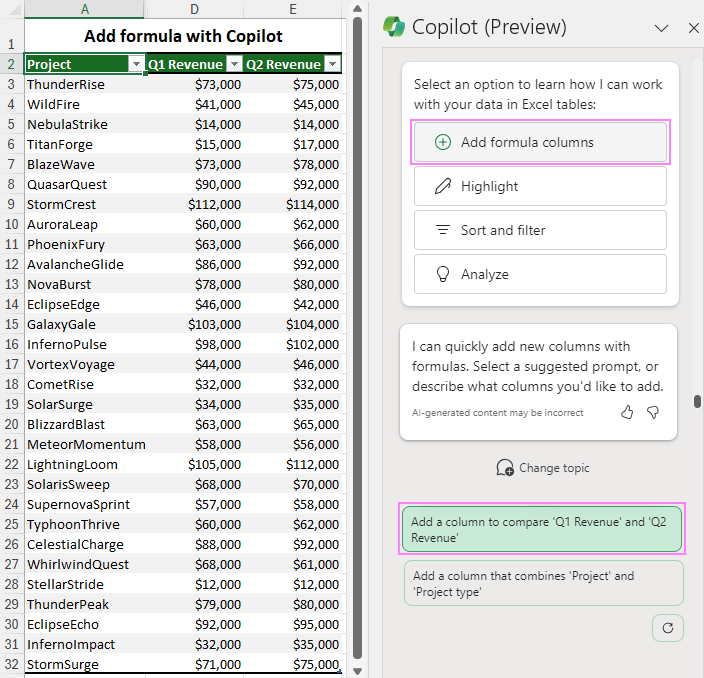Select SolarSurge Q1 Revenue $34,000
Viewport: 704px width, 678px height.
pyautogui.click(x=194, y=404)
